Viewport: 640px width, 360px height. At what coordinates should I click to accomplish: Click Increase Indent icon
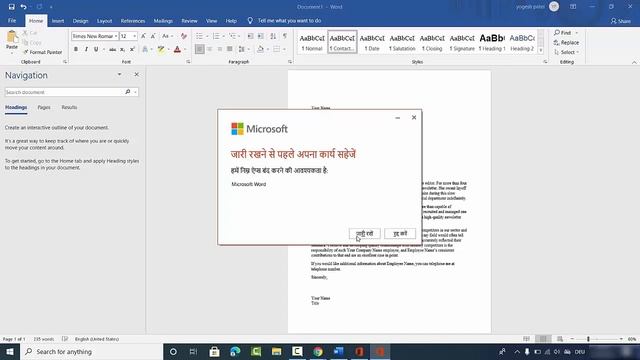260,36
